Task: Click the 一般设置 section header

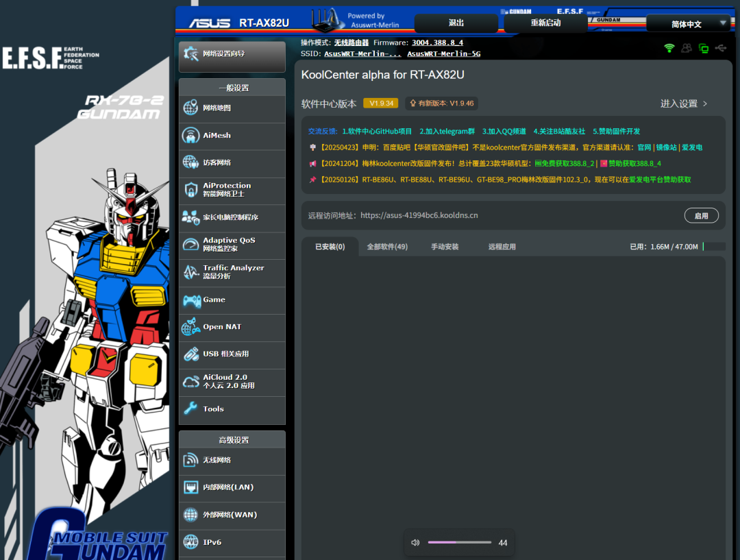Action: (232, 87)
